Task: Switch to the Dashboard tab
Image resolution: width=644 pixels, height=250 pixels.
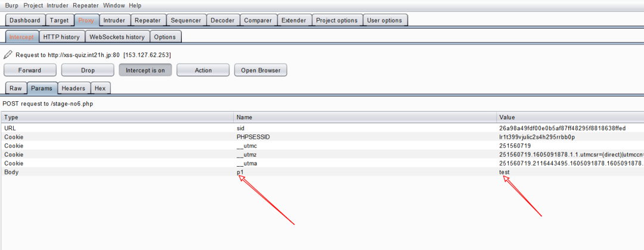Action: [25, 20]
